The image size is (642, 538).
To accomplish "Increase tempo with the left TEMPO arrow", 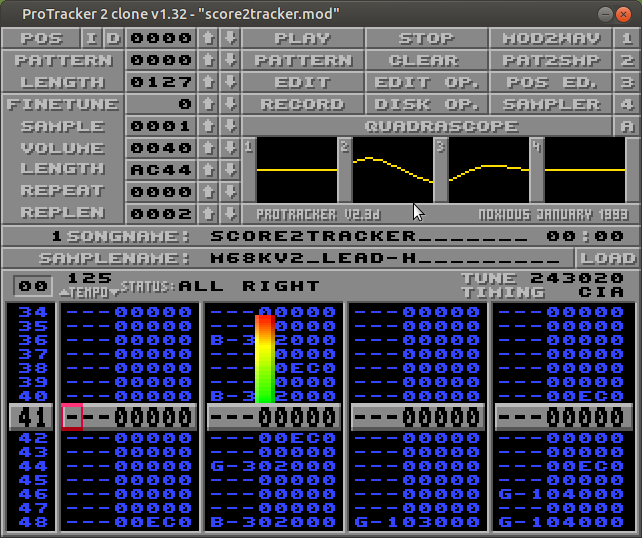I will 64,293.
